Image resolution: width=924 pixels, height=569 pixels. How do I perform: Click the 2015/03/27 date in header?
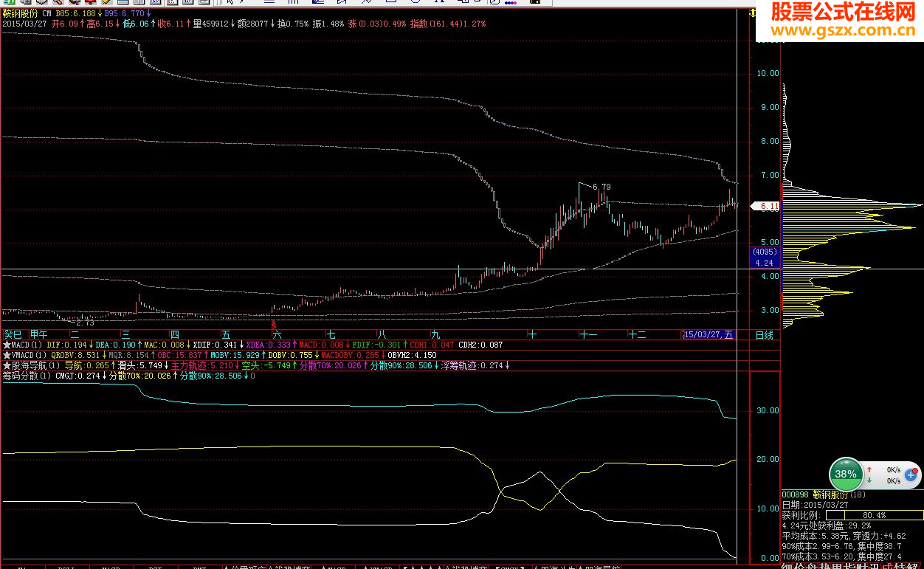tap(24, 24)
